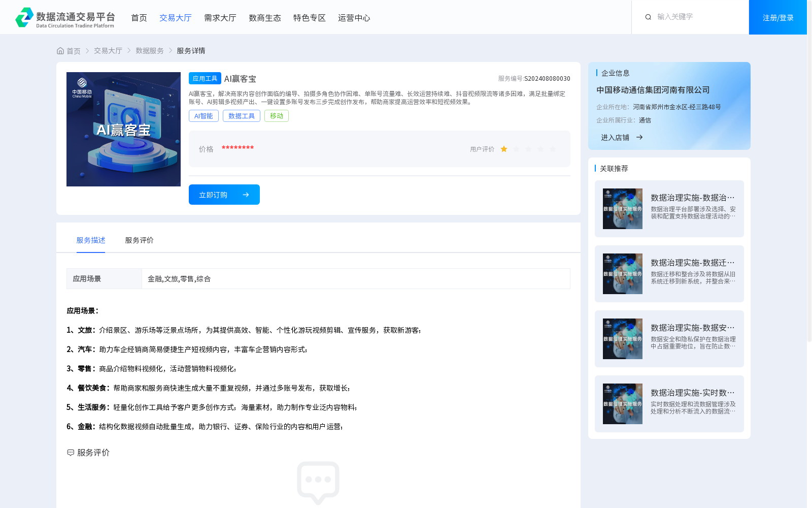Click the 金融,文旅,零售,综合 table cell
Viewport: 812px width, 508px height.
point(356,278)
